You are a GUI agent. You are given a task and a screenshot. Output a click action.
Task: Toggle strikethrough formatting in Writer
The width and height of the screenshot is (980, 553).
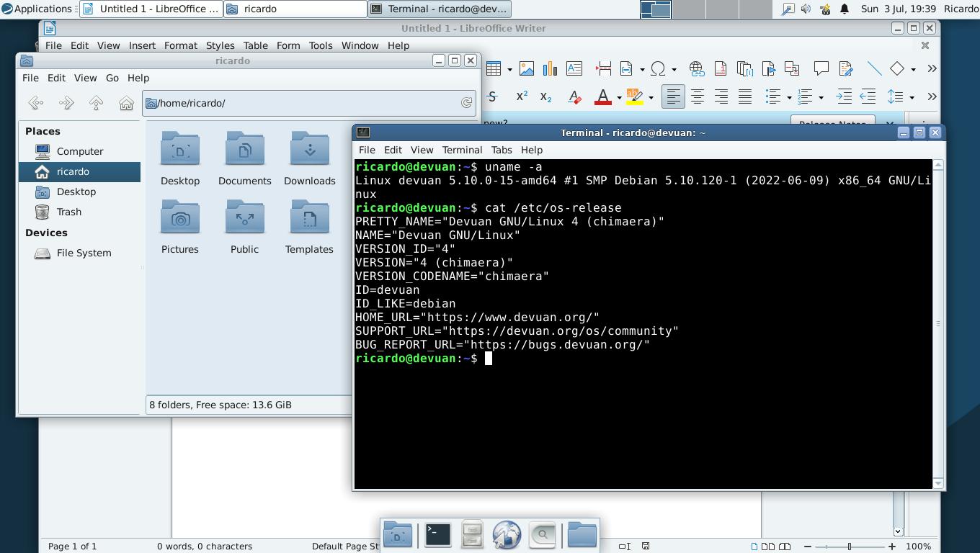coord(491,96)
